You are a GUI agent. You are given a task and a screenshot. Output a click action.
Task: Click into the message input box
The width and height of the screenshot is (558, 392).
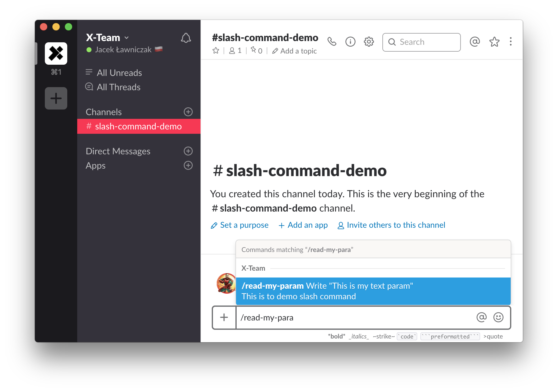355,317
